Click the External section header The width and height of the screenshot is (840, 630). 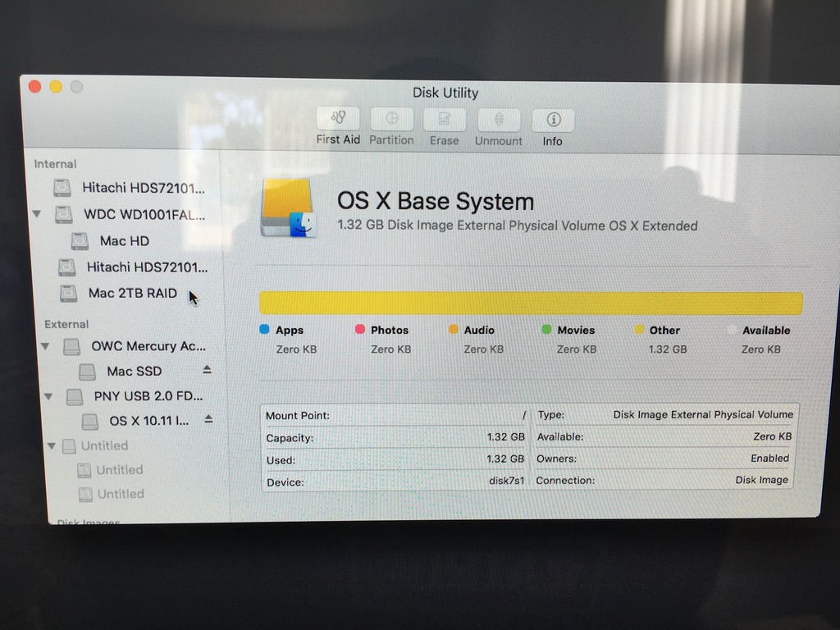(x=66, y=324)
